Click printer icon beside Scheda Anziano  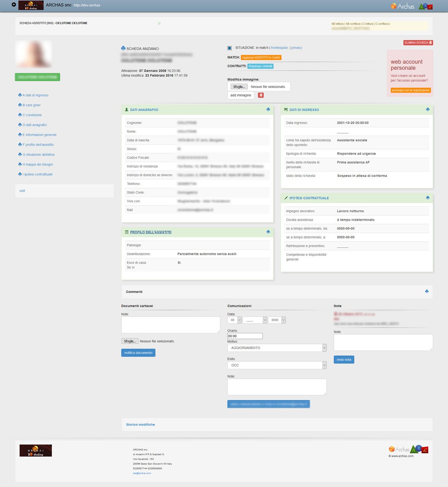point(123,48)
